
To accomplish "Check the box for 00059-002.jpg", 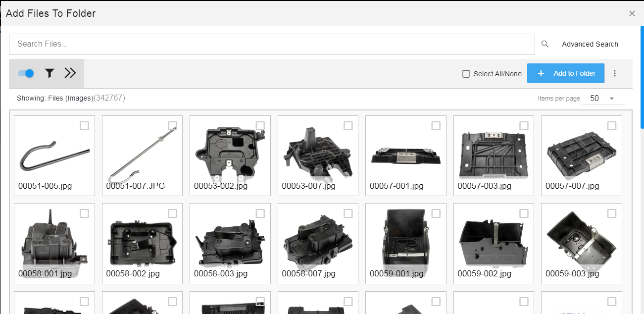I will point(524,213).
